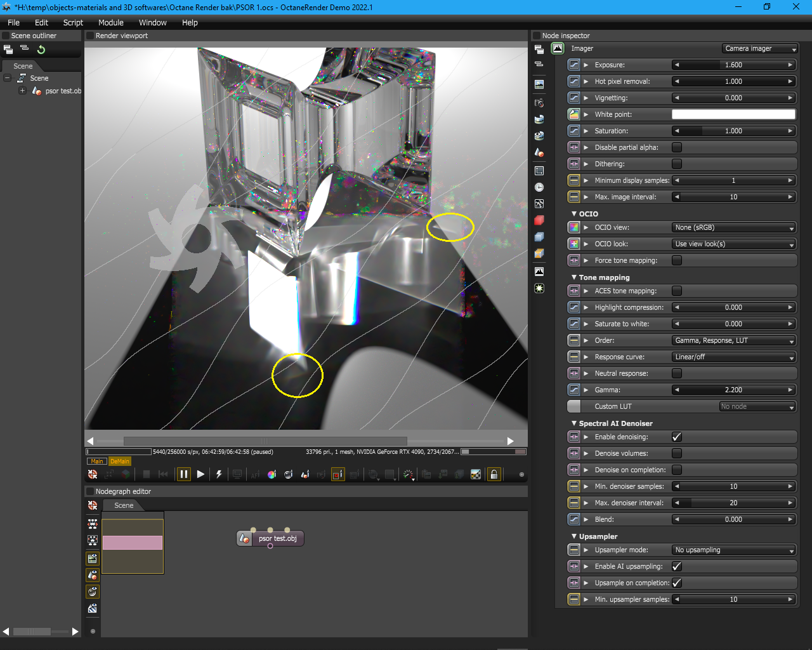The height and width of the screenshot is (650, 812).
Task: Open the File menu
Action: [13, 22]
